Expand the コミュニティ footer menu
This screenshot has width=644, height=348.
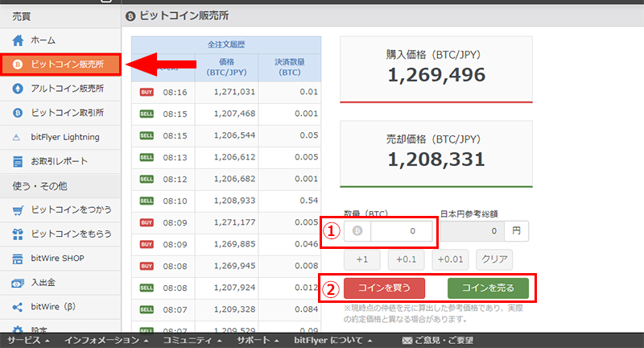click(x=192, y=341)
